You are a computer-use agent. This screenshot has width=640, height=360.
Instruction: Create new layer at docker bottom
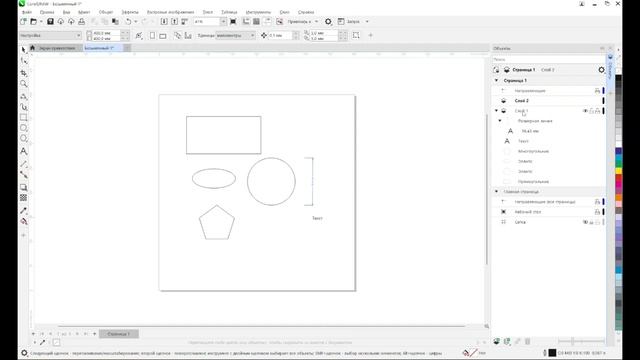coord(496,341)
